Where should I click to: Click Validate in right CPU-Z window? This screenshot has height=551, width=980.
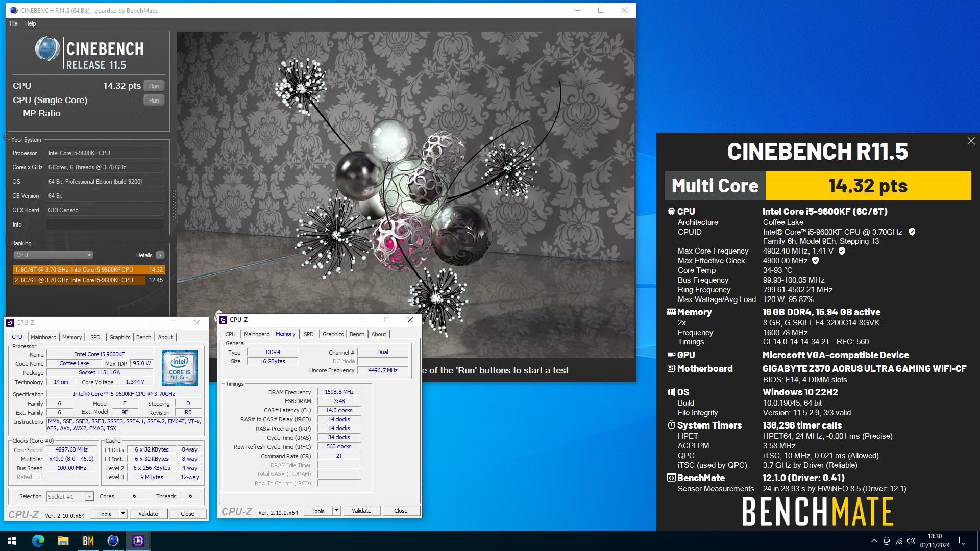361,511
